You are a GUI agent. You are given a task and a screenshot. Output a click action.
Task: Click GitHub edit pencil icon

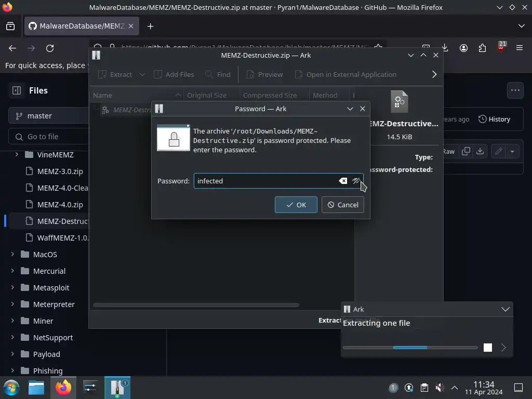coord(498,151)
